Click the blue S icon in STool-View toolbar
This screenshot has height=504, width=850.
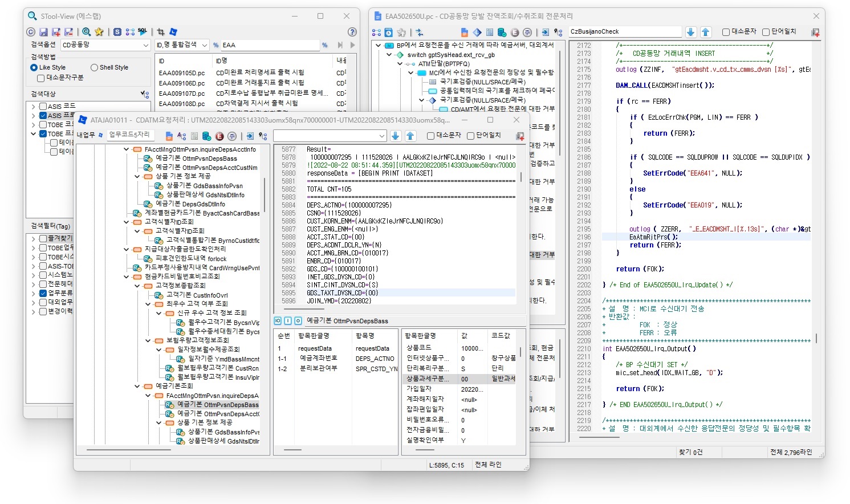click(117, 32)
